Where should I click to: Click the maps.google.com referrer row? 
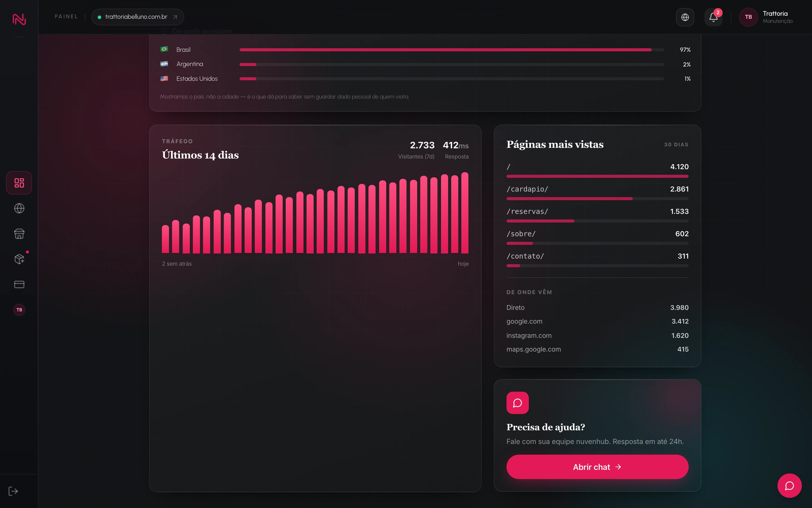point(597,349)
